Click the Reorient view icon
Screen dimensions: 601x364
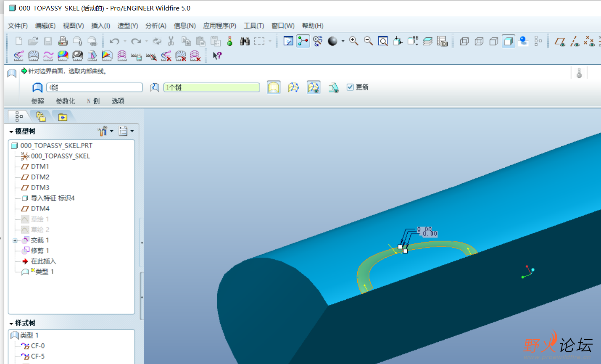[398, 41]
